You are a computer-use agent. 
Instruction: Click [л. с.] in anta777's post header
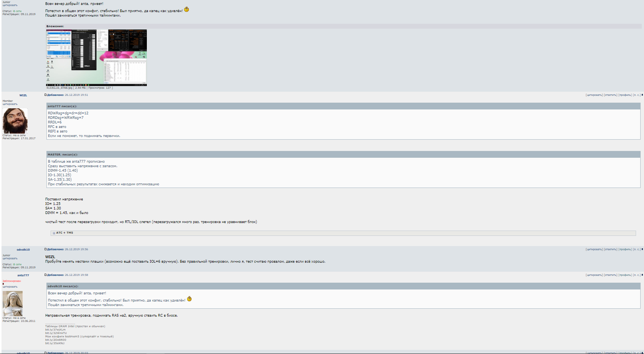click(636, 275)
